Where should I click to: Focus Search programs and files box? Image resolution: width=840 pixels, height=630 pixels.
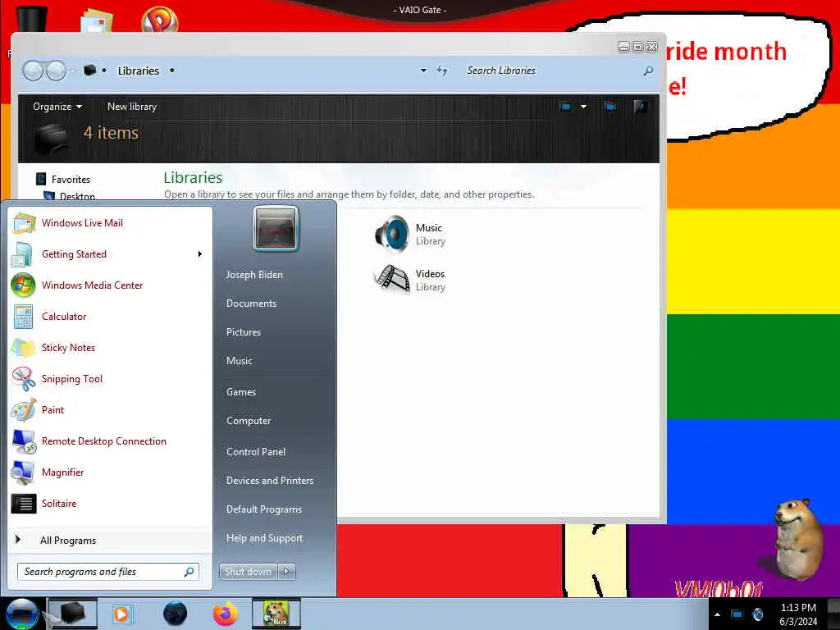(x=108, y=572)
